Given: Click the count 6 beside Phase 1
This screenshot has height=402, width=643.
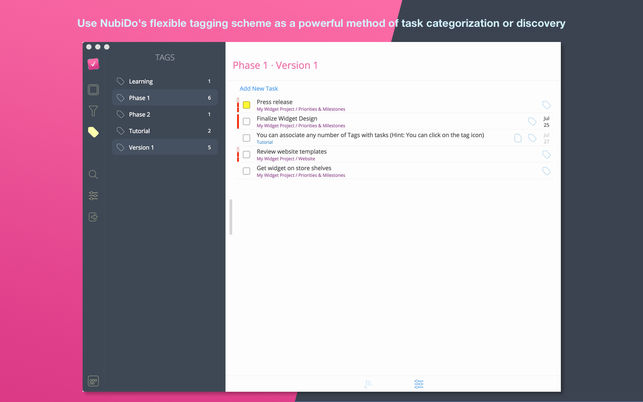Looking at the screenshot, I should [209, 98].
